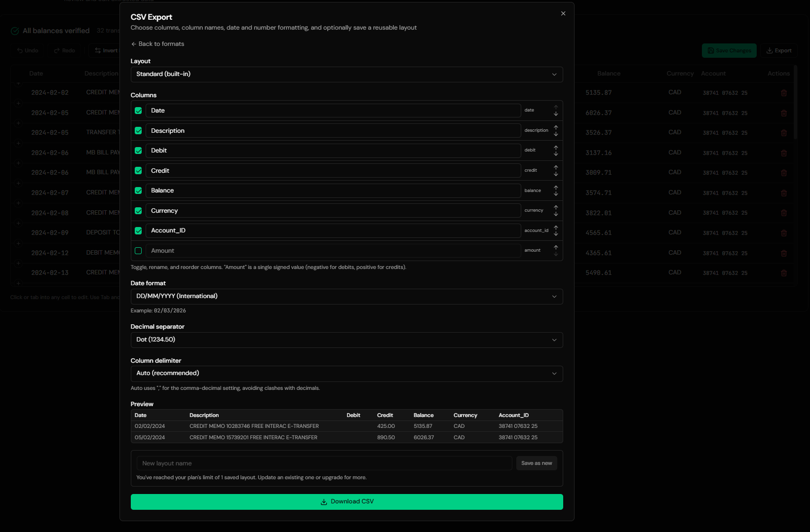Move the Debit column up
Image resolution: width=810 pixels, height=532 pixels.
click(556, 148)
